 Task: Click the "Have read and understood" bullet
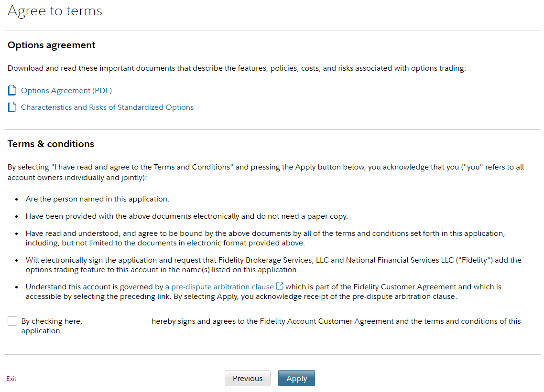click(x=265, y=238)
